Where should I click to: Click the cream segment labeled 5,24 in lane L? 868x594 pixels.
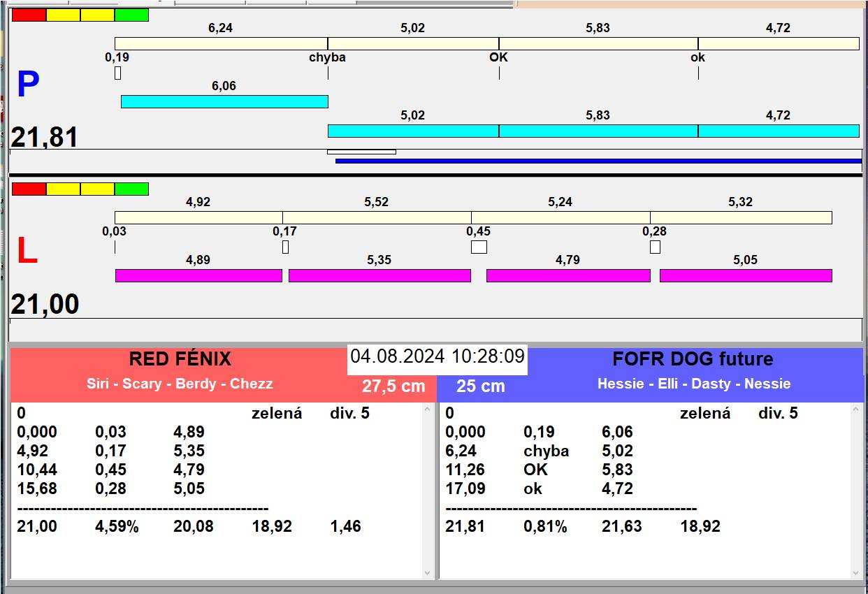560,217
